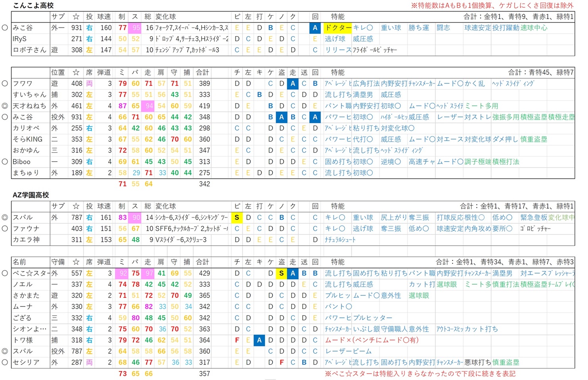Click the yellow S cell in ぺこ☆スター's row
Viewport: 588px width, 380px height.
281,273
